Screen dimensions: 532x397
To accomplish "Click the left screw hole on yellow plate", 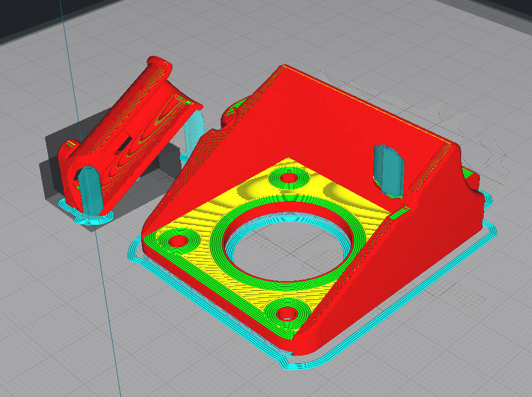I will tap(178, 241).
